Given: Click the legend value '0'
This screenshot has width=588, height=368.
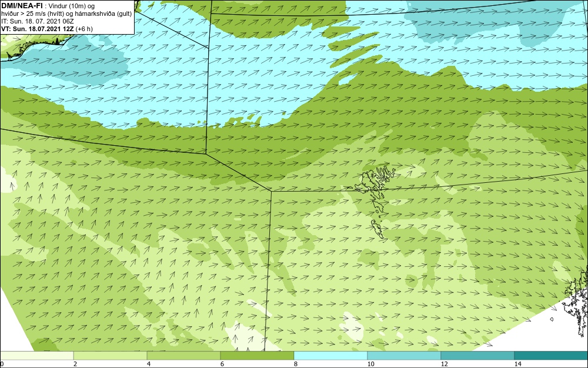Looking at the screenshot, I should coord(2,364).
